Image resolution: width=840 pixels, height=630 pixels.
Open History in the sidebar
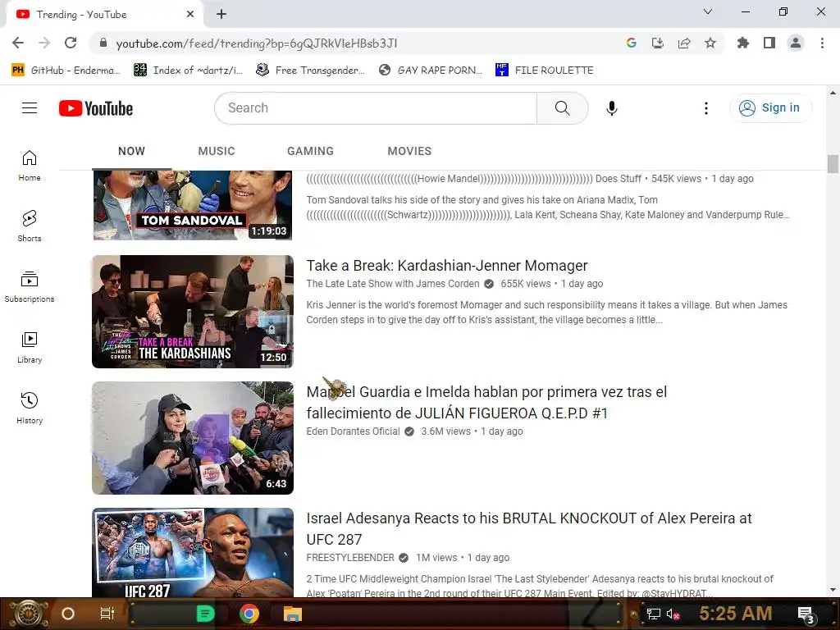[x=30, y=409]
